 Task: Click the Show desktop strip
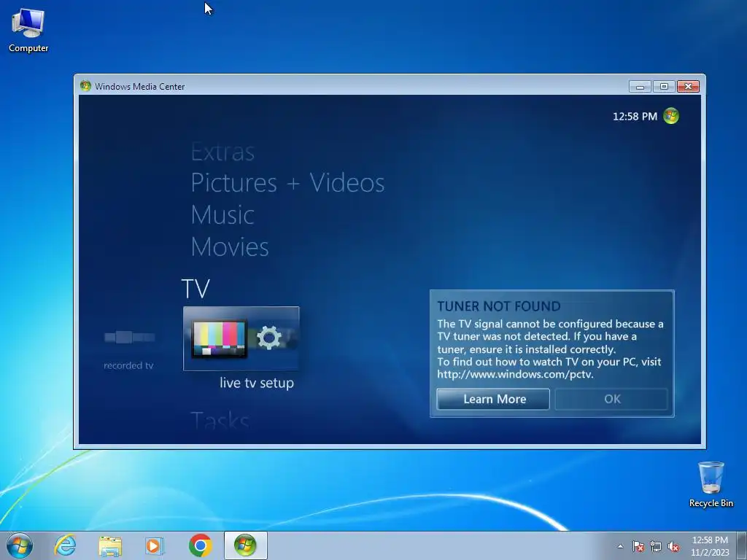click(x=742, y=545)
